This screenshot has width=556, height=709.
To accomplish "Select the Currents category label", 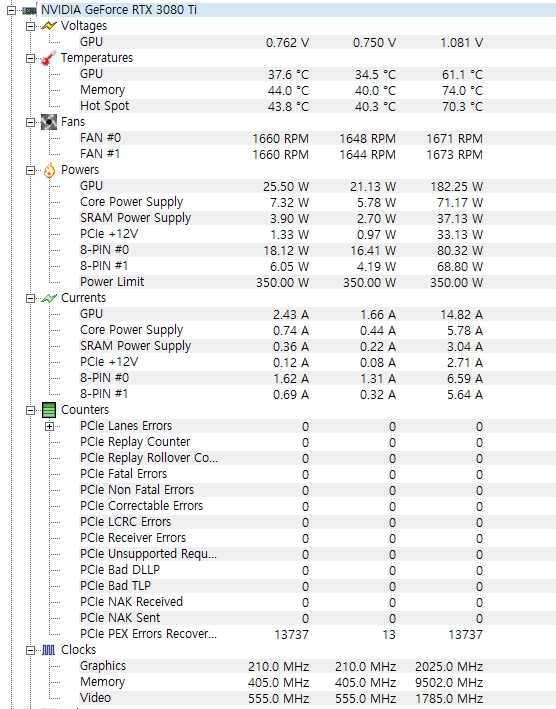I will click(x=84, y=298).
